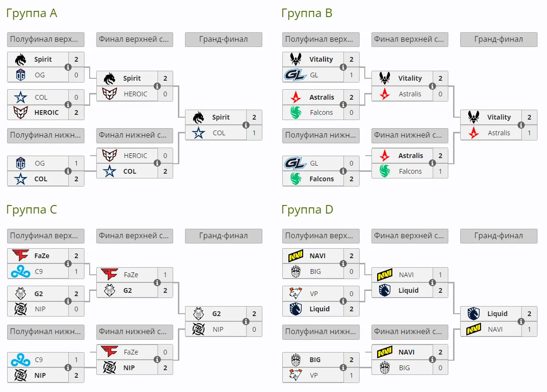Viewport: 547px width, 392px height.
Task: Click the NAVI logo in Group D lower final
Action: coord(384,352)
